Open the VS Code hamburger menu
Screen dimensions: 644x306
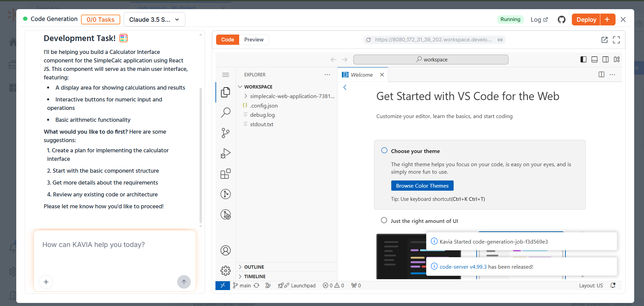tap(226, 75)
